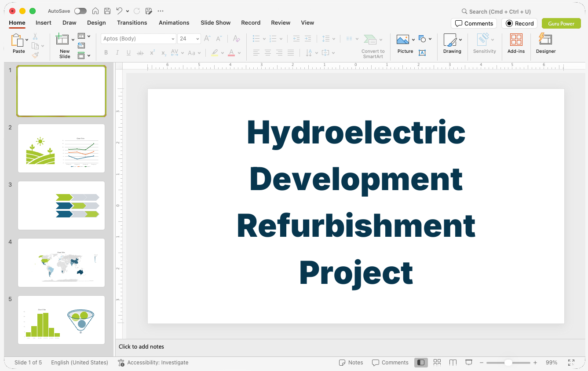The height and width of the screenshot is (371, 588).
Task: Click the zoom slider handle
Action: (508, 363)
